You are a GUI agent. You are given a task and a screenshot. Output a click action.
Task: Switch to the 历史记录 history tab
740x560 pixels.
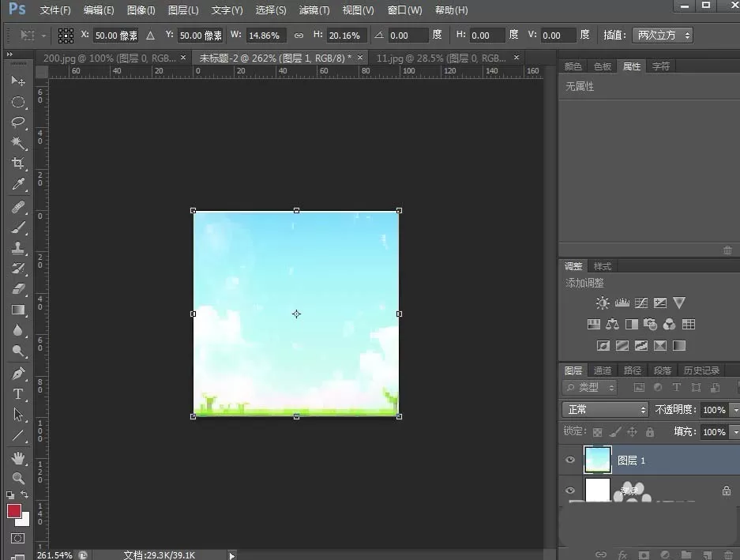click(x=701, y=370)
